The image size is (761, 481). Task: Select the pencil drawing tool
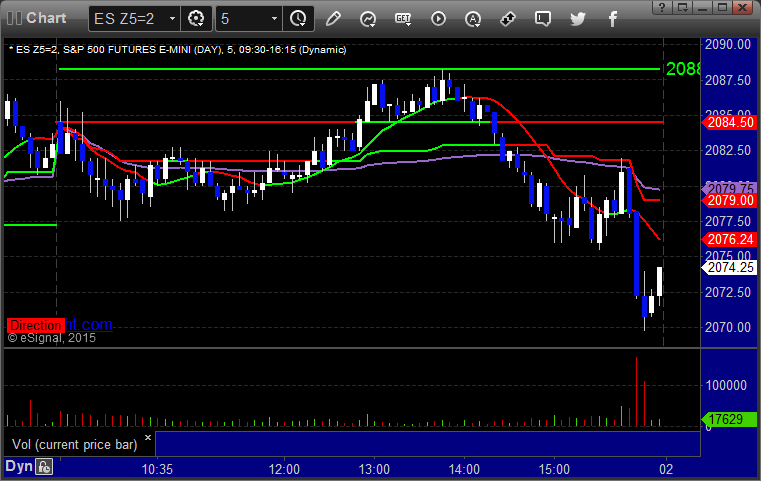(333, 19)
